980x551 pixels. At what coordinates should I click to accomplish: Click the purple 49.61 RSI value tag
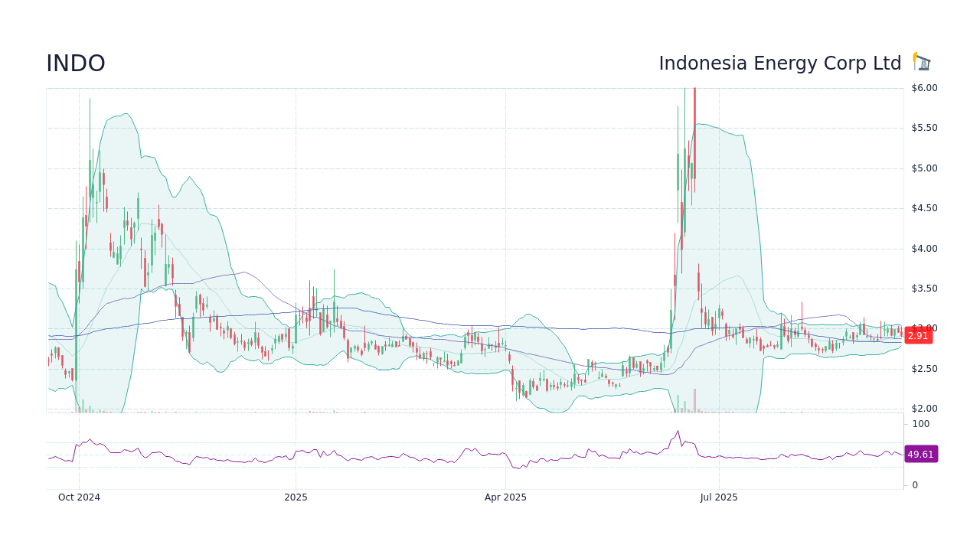tap(920, 455)
